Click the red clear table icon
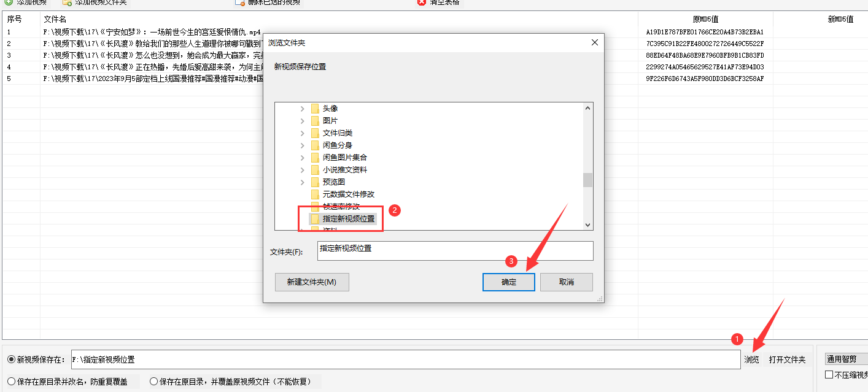Screen dimensions: 868x392 tap(422, 2)
